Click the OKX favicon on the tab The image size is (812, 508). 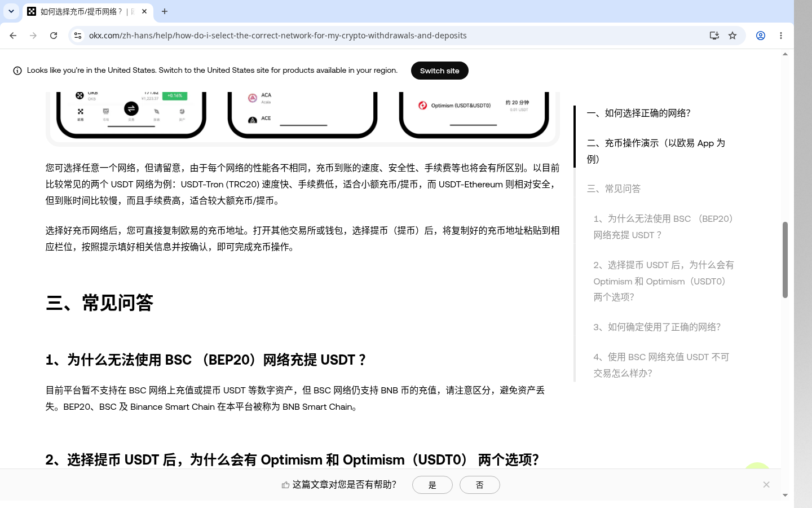32,11
